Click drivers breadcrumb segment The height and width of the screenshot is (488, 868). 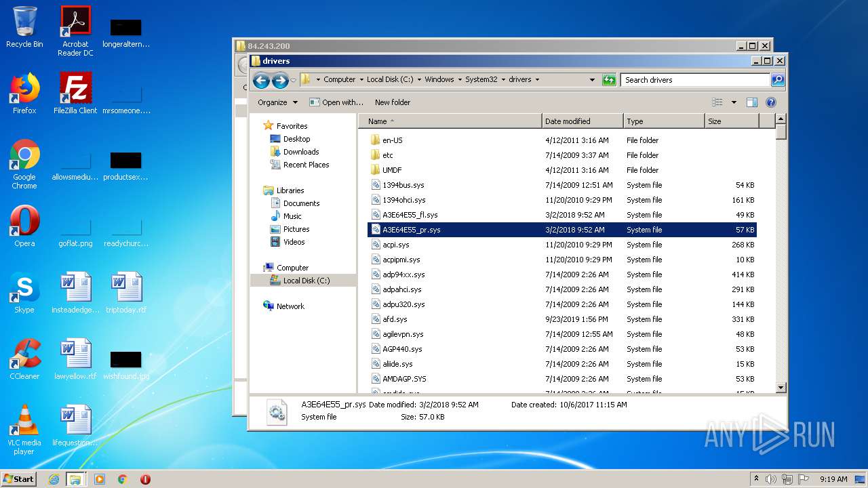(520, 79)
